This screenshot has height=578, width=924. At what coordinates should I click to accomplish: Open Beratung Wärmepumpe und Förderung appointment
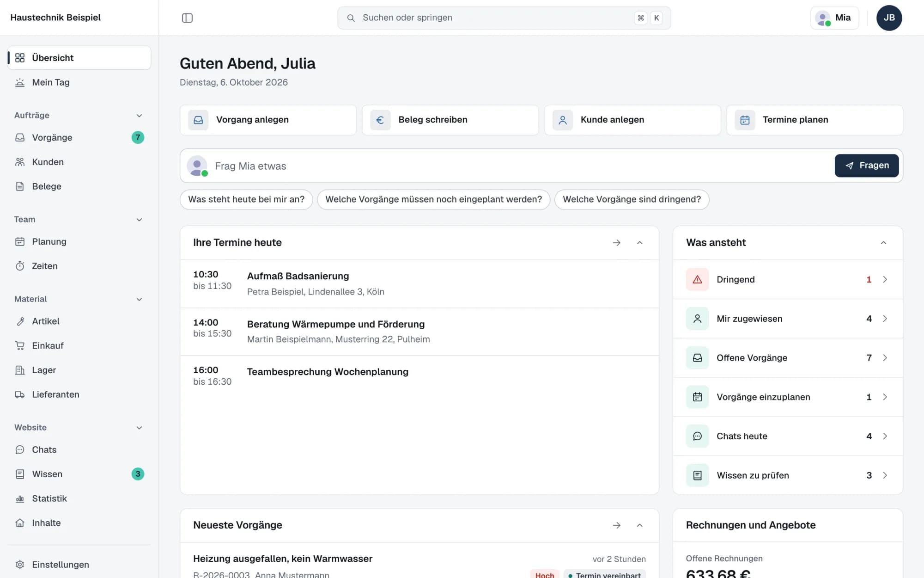419,332
